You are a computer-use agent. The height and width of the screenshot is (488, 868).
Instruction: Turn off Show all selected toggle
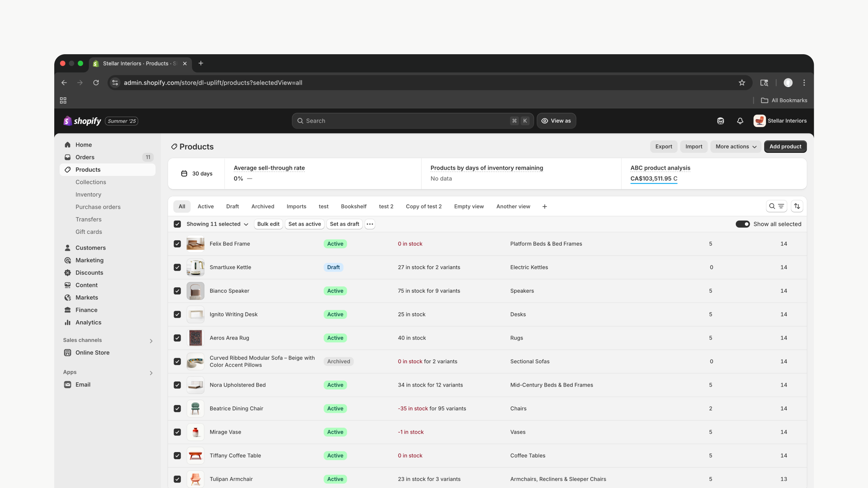pyautogui.click(x=743, y=224)
